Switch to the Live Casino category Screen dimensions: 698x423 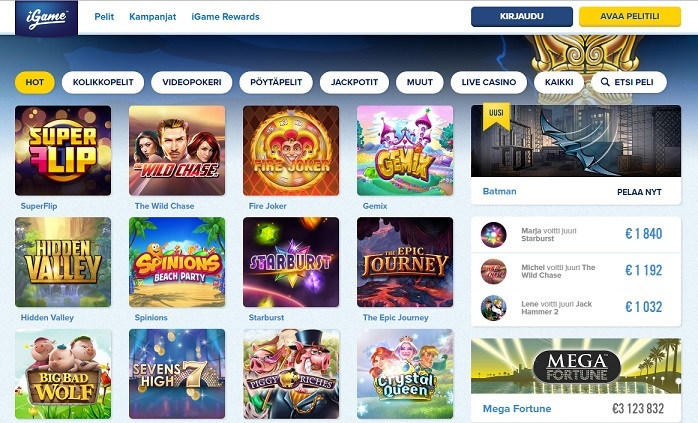489,82
